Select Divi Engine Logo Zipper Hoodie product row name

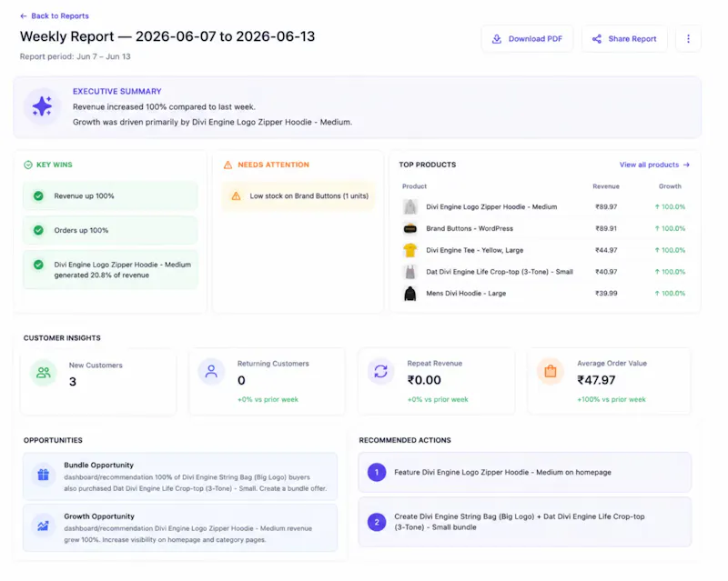click(491, 207)
